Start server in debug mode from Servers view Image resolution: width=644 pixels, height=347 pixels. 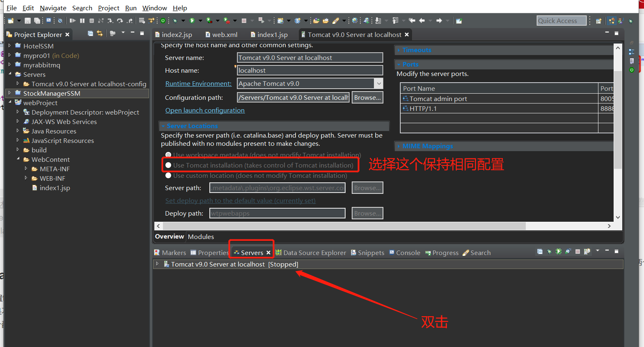(549, 251)
